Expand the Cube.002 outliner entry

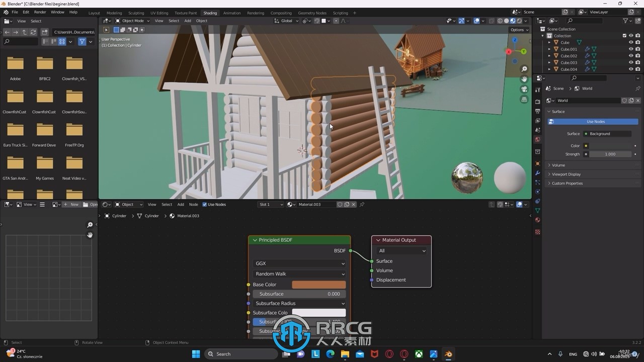pyautogui.click(x=549, y=56)
